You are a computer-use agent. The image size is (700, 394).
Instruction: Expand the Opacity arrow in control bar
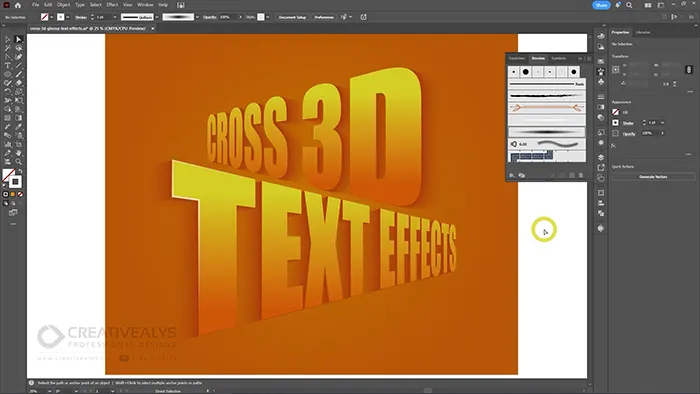point(240,17)
